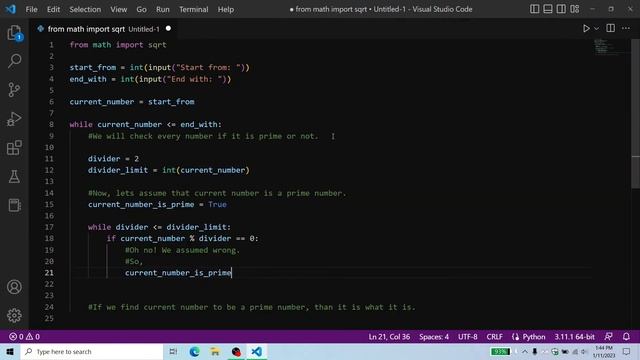The width and height of the screenshot is (640, 360).
Task: Click the Type here to search box
Action: click(x=92, y=351)
